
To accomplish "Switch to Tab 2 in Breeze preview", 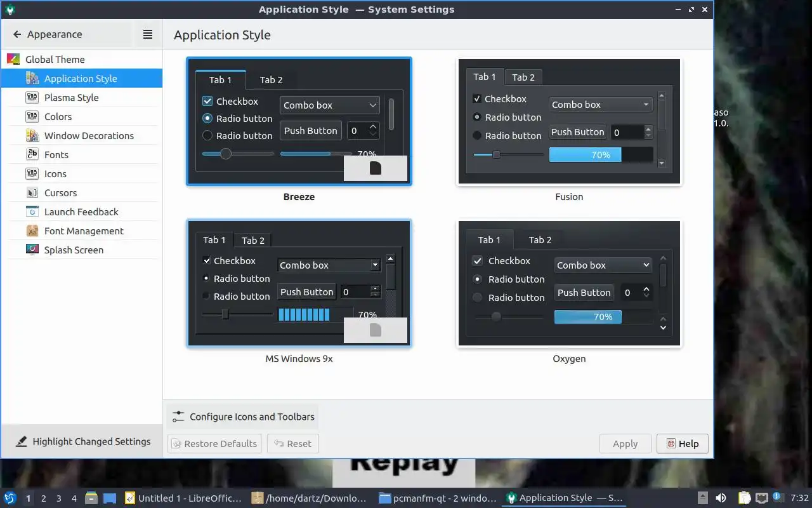I will [x=271, y=80].
